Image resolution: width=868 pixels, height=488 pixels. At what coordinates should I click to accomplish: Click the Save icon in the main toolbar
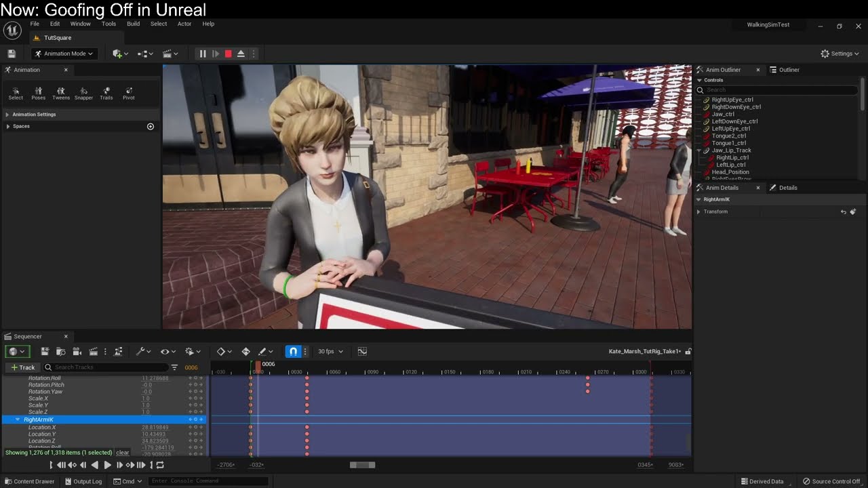[12, 54]
